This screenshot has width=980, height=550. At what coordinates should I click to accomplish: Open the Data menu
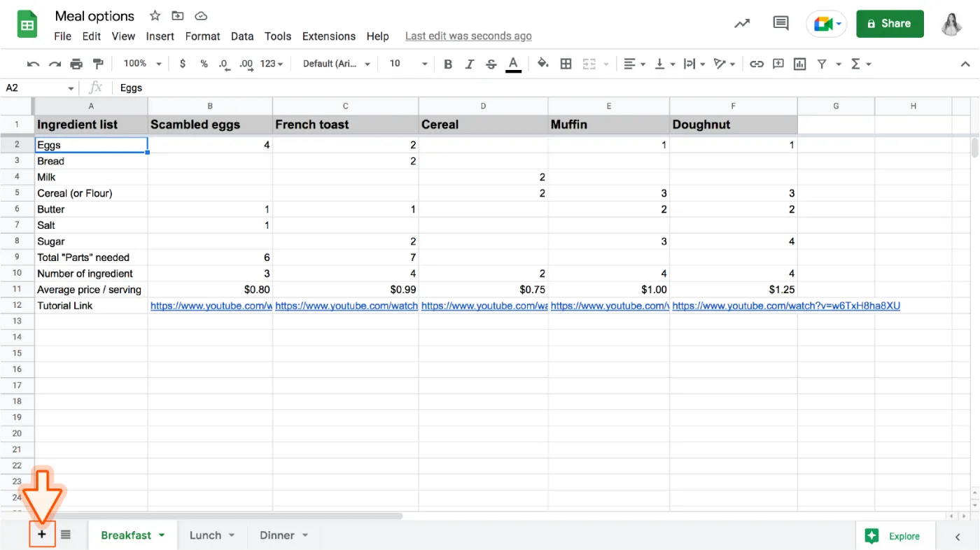242,36
